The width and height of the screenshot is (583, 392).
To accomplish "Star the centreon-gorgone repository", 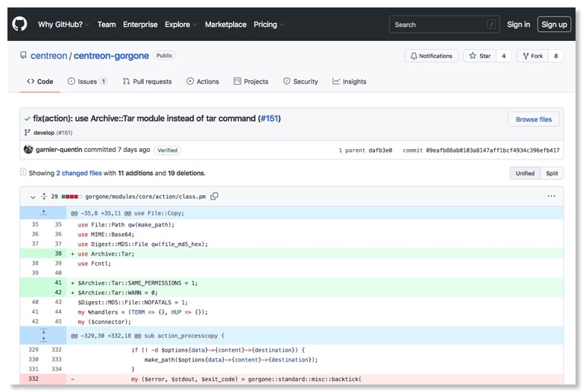I will coord(481,56).
